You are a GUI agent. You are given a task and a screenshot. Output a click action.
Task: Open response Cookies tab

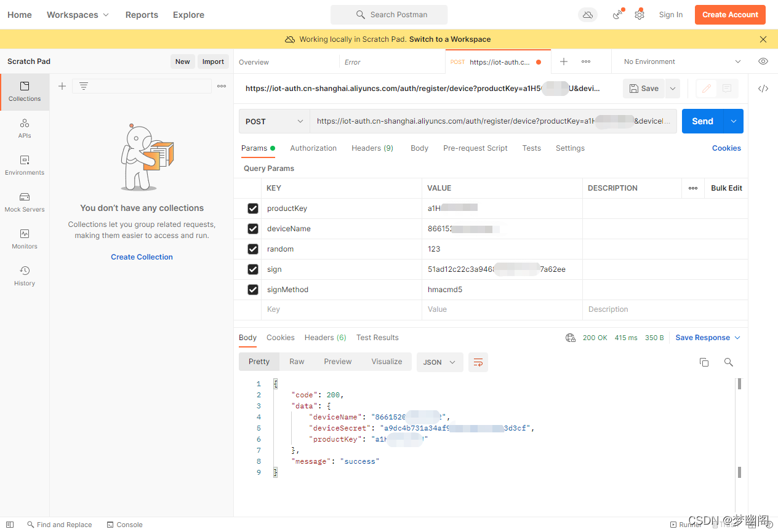pos(280,338)
